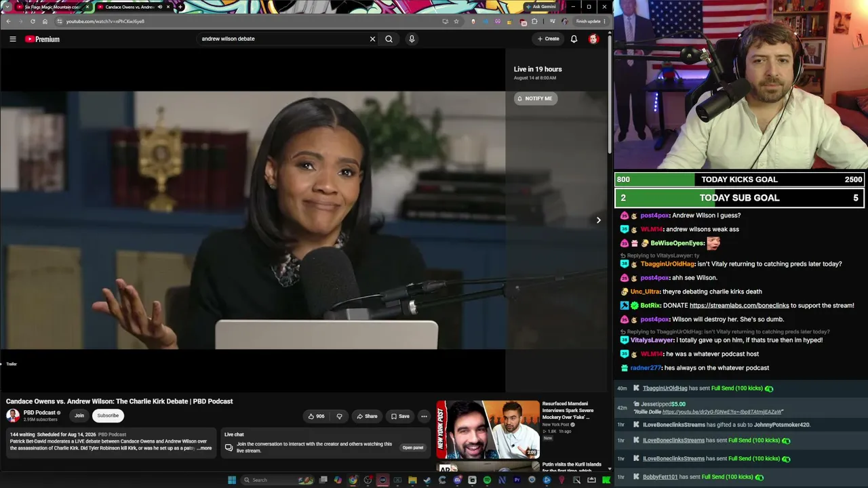This screenshot has width=868, height=488.
Task: Click the radner277 chat username
Action: [x=646, y=368]
